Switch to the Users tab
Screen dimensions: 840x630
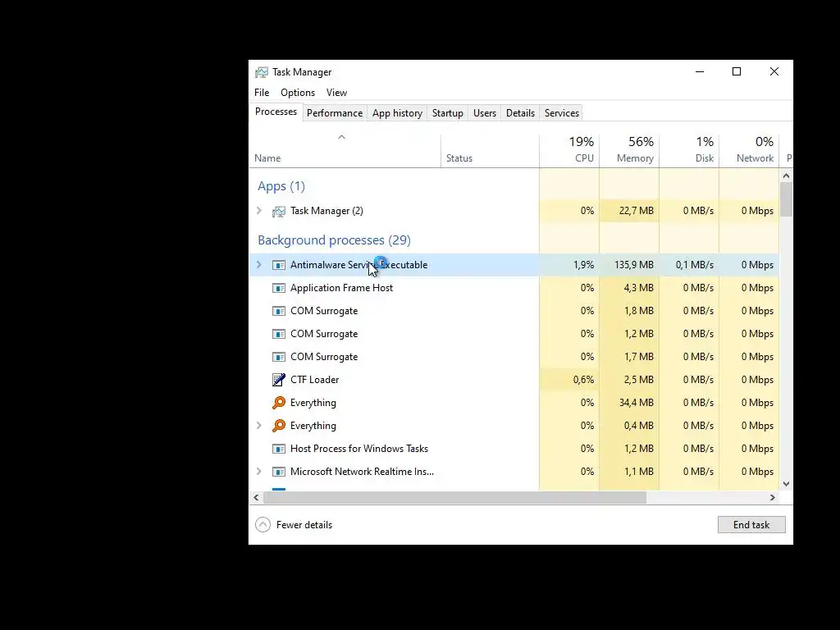point(484,113)
